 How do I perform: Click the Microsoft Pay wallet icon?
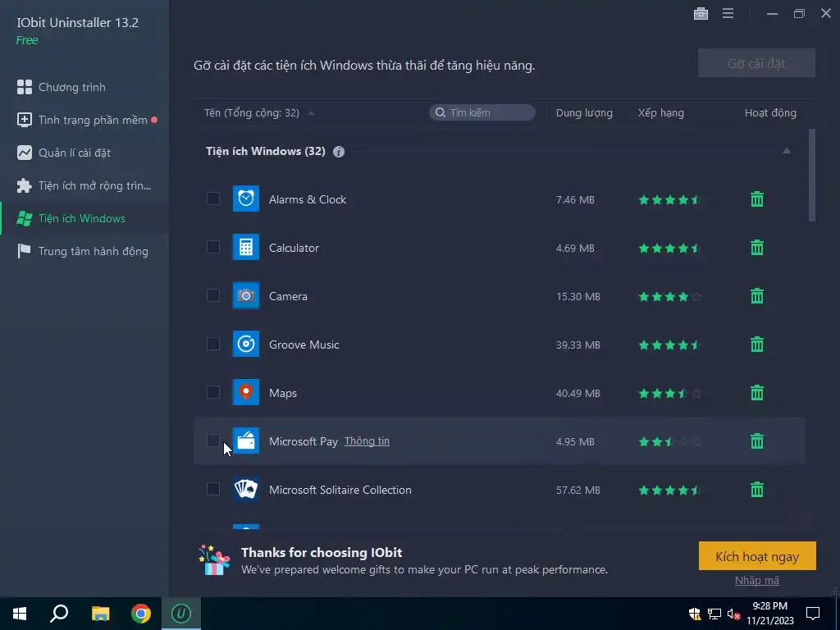[246, 441]
